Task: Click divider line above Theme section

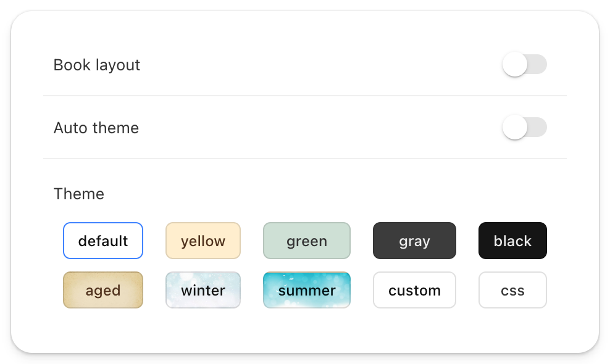Action: [x=305, y=159]
